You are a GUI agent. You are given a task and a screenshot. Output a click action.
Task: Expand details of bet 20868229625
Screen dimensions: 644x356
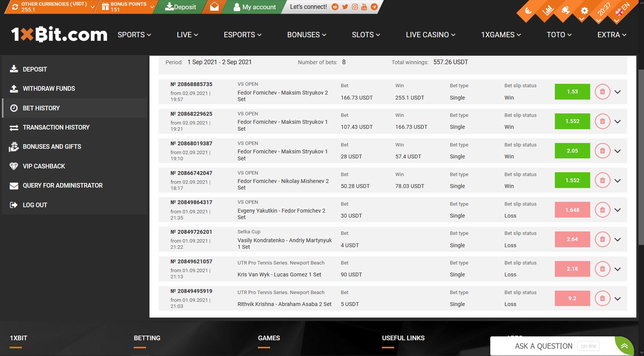[x=617, y=121]
